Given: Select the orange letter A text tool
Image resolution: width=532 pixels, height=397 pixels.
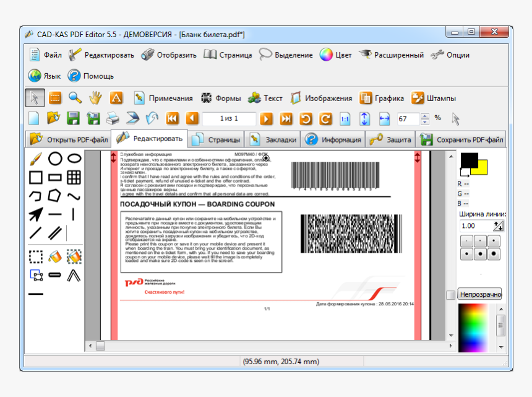Looking at the screenshot, I should point(116,98).
